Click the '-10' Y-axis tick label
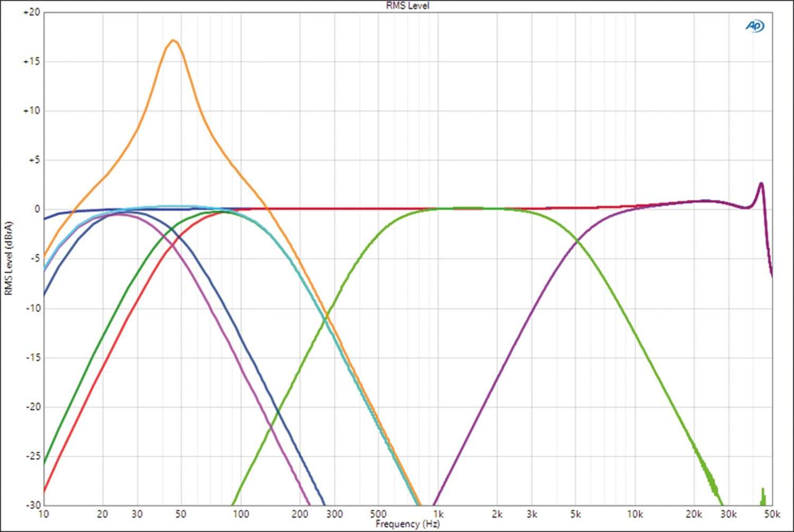This screenshot has width=794, height=532. [x=32, y=308]
